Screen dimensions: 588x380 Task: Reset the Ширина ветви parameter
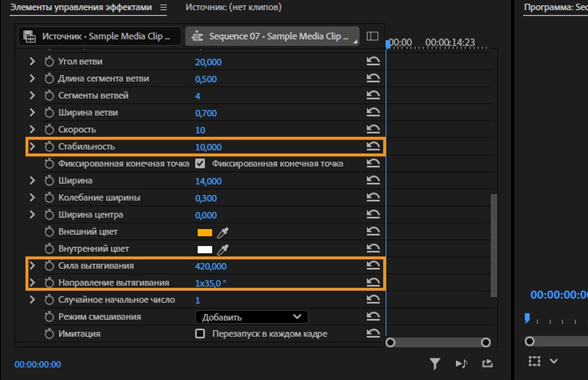coord(373,112)
